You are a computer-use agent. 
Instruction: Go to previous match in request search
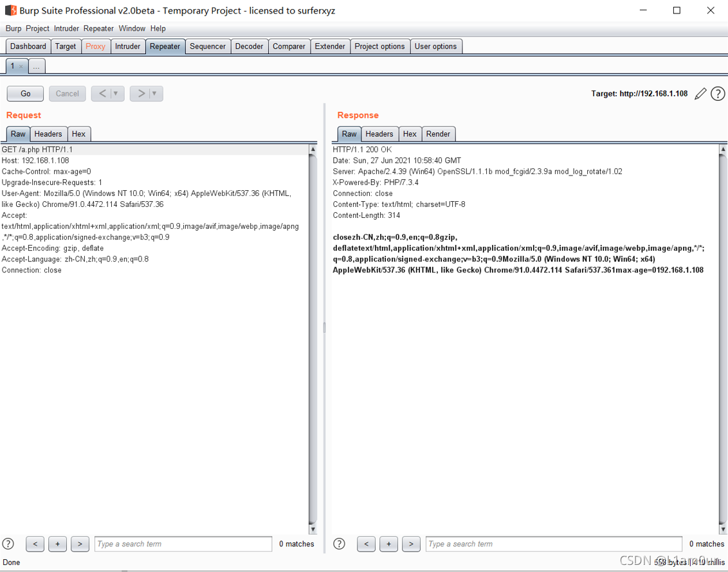point(35,544)
